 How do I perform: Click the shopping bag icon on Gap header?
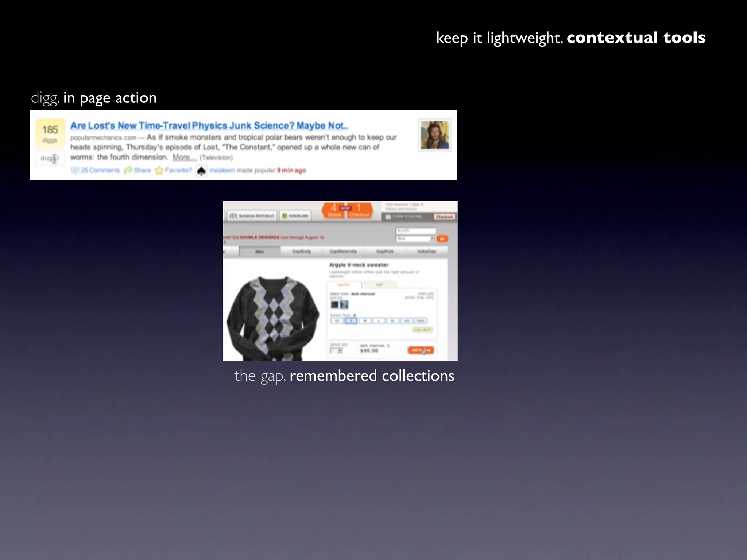click(x=388, y=217)
